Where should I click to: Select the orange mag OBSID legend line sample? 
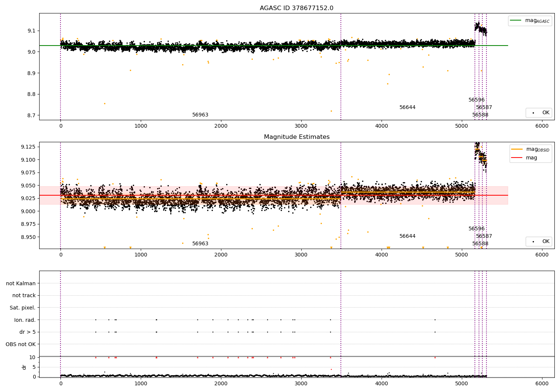pyautogui.click(x=517, y=149)
